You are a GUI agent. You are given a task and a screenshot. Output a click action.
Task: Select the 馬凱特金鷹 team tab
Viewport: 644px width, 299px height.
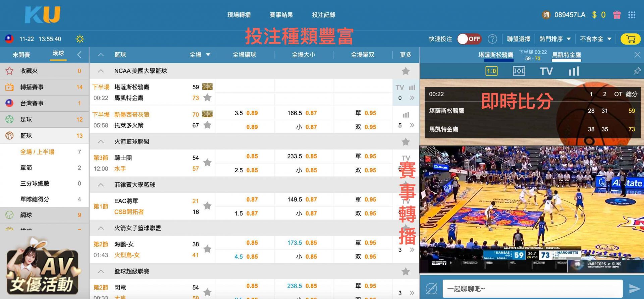[x=567, y=55]
